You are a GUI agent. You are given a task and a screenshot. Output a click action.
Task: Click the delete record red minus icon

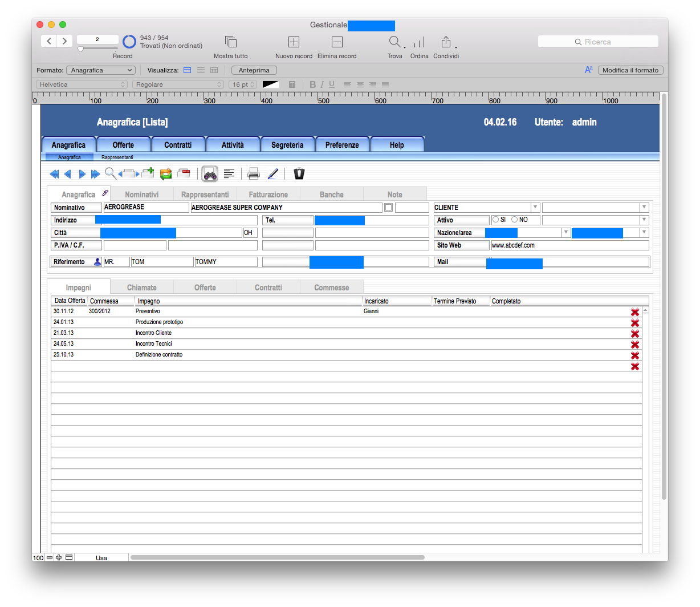pos(184,173)
